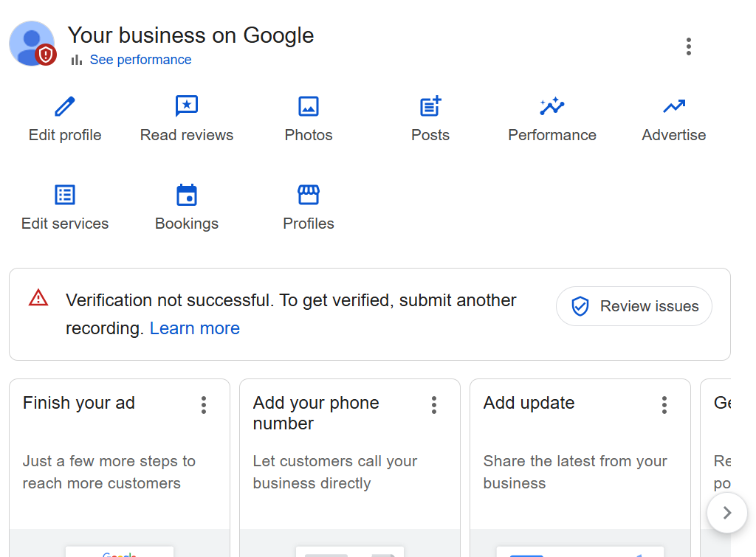
Task: Click 'Share the latest from your business' text
Action: tap(575, 472)
